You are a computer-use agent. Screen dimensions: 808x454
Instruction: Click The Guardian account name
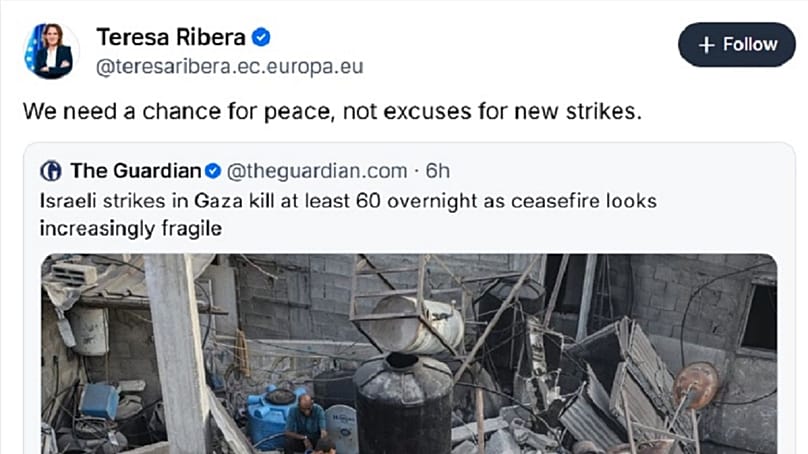pos(136,171)
